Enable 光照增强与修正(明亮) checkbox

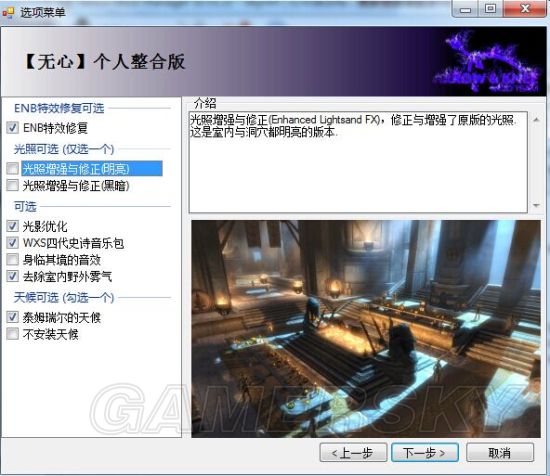[13, 168]
